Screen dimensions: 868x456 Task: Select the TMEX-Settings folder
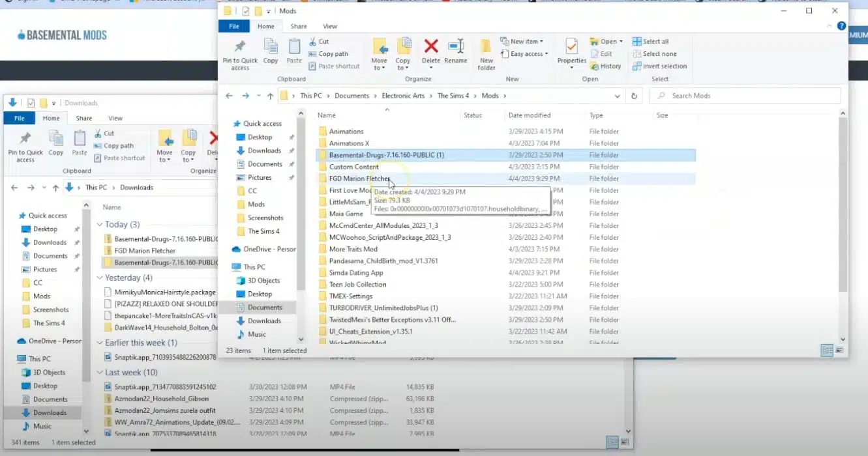351,296
